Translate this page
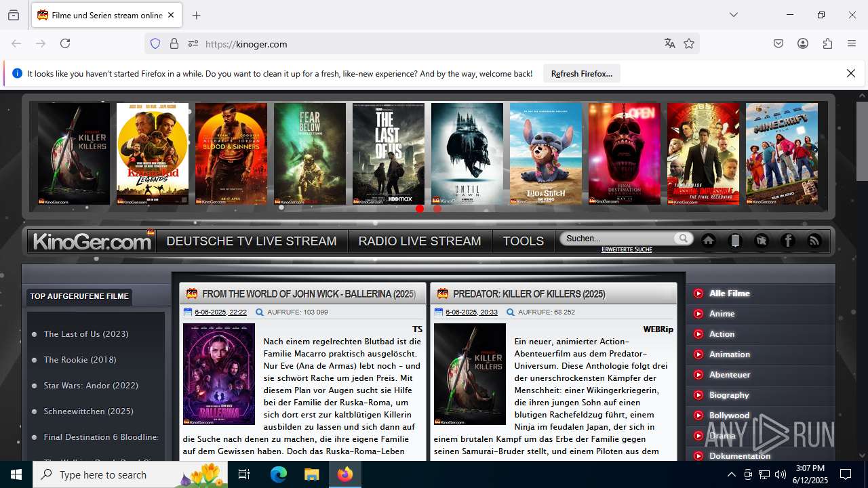This screenshot has width=868, height=488. pos(670,43)
